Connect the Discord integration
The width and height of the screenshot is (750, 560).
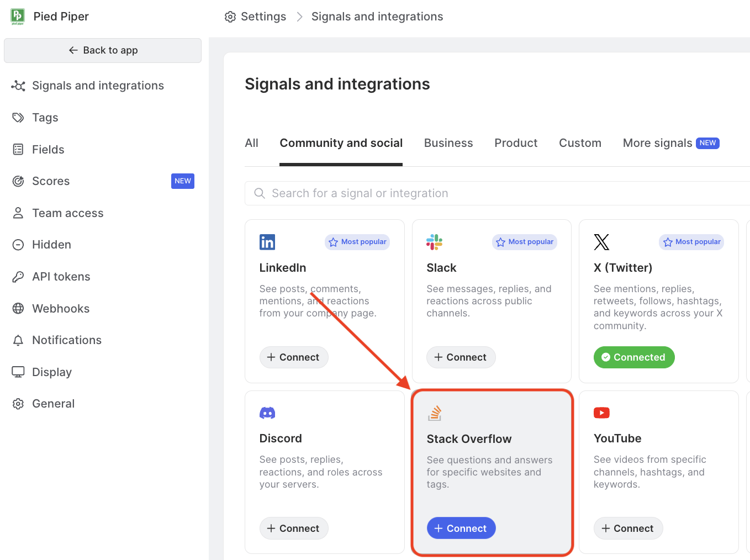[x=294, y=529]
